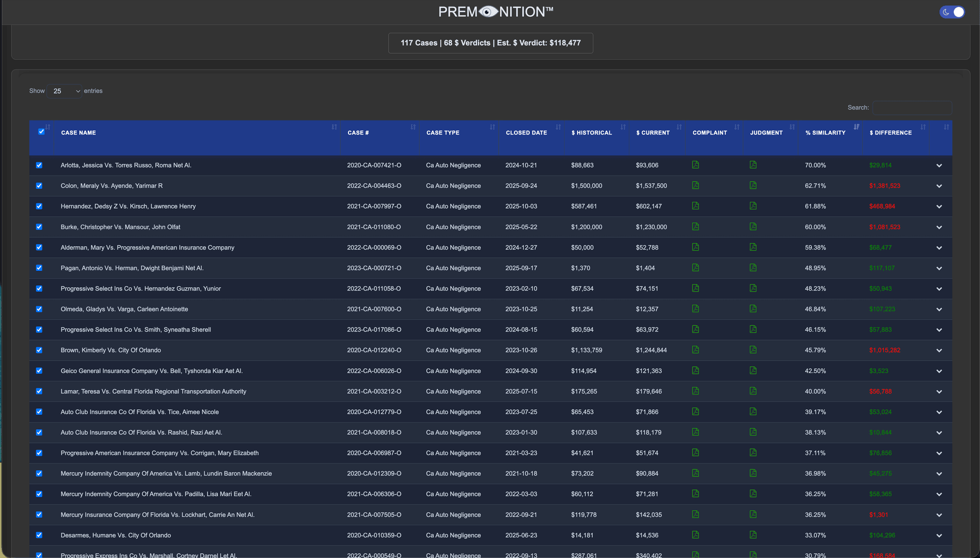This screenshot has width=980, height=558.
Task: Click case number 2020-CA-012309-O
Action: click(x=374, y=474)
